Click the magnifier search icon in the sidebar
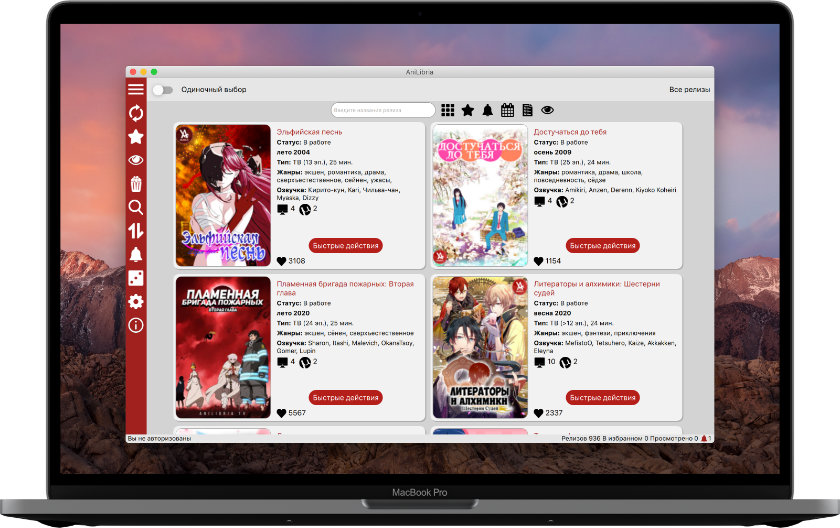This screenshot has height=528, width=840. [136, 207]
